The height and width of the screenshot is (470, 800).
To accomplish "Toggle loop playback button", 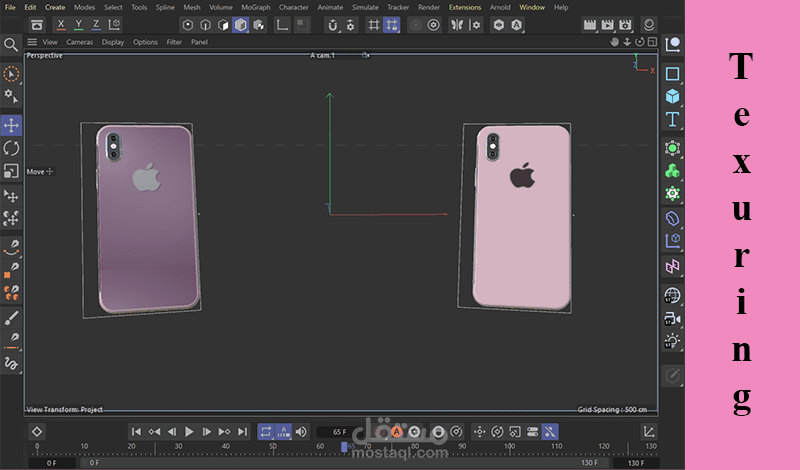I will click(x=266, y=432).
